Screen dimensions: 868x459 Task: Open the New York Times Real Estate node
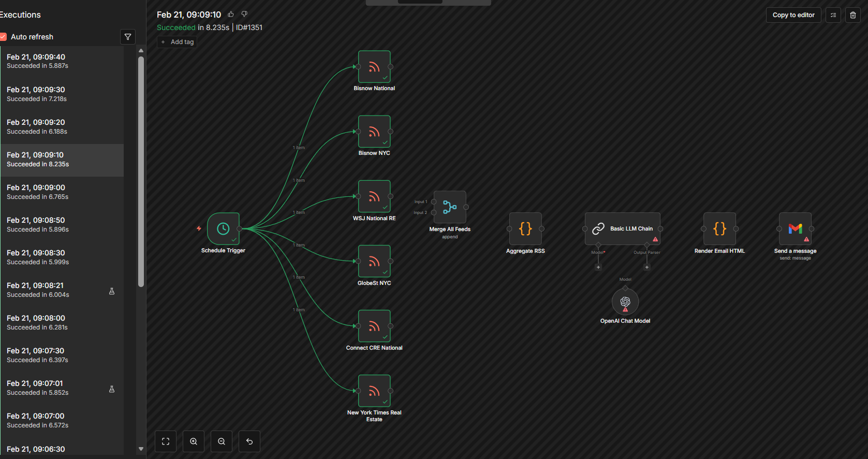click(374, 391)
